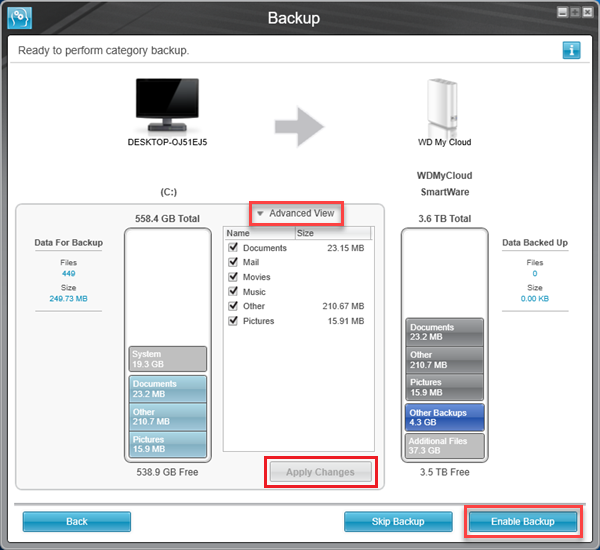Image resolution: width=600 pixels, height=550 pixels.
Task: Click the 15.91 MB Pictures size cell
Action: (x=346, y=321)
